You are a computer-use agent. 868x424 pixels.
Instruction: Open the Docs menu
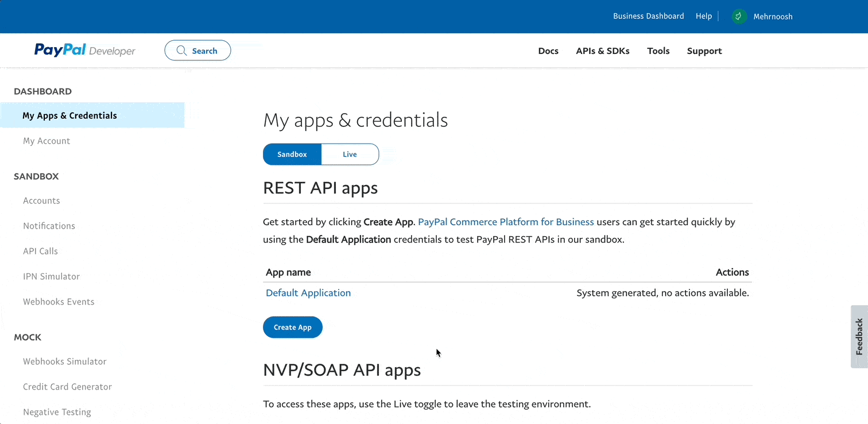pos(548,51)
